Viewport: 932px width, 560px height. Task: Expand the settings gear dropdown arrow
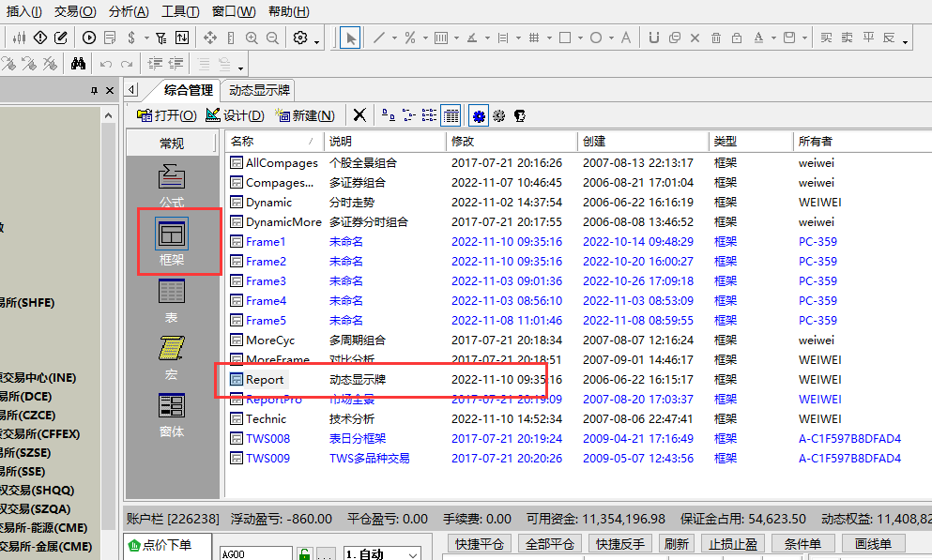317,41
